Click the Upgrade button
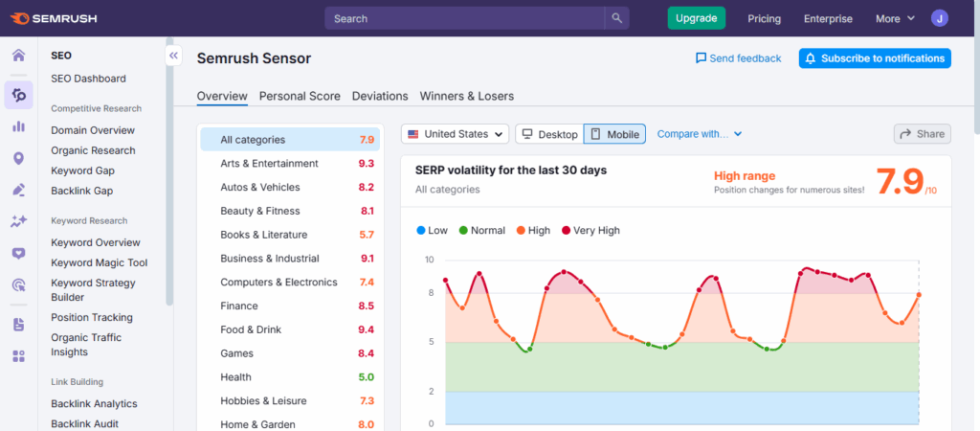The height and width of the screenshot is (431, 980). tap(697, 18)
